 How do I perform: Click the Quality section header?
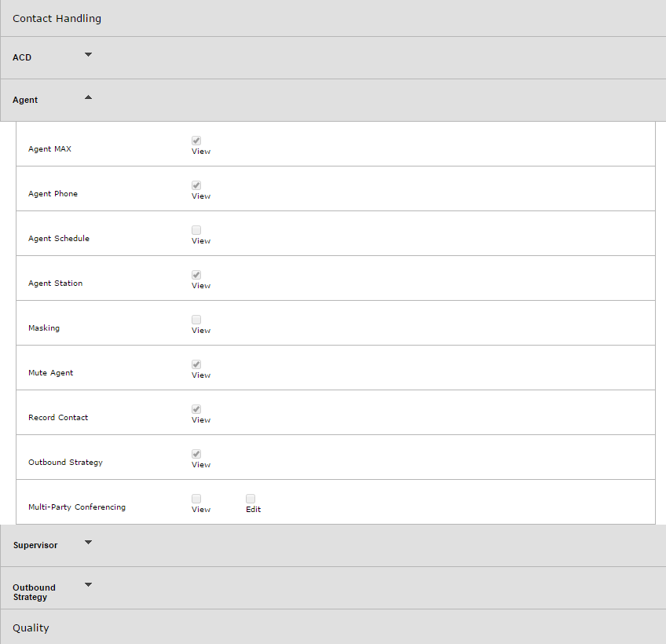pyautogui.click(x=31, y=628)
